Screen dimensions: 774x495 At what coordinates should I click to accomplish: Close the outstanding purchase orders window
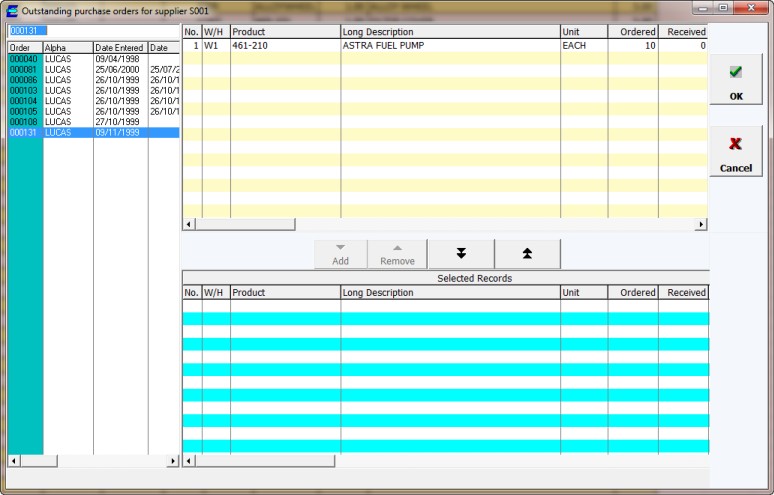point(751,8)
